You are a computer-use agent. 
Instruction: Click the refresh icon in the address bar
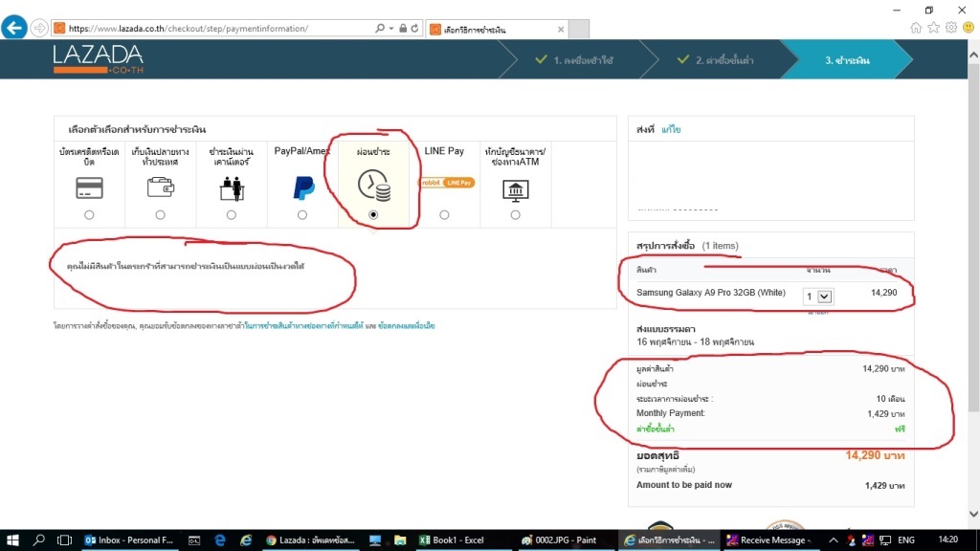click(x=414, y=28)
